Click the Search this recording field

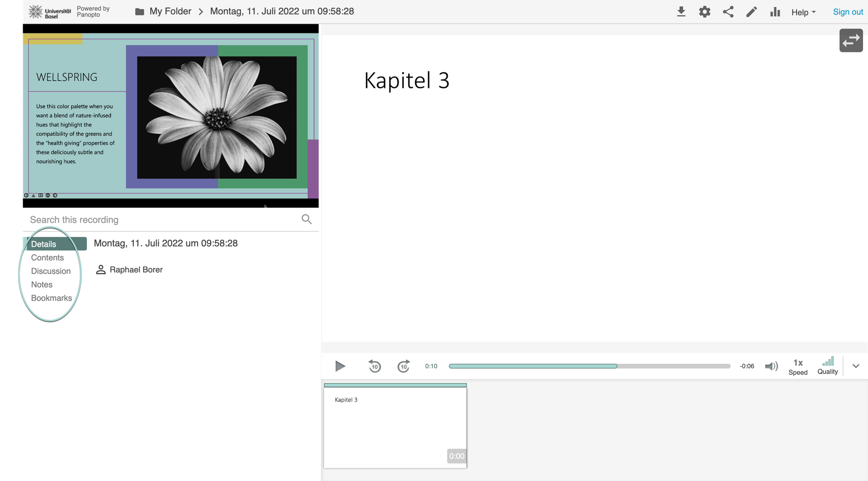pos(163,219)
